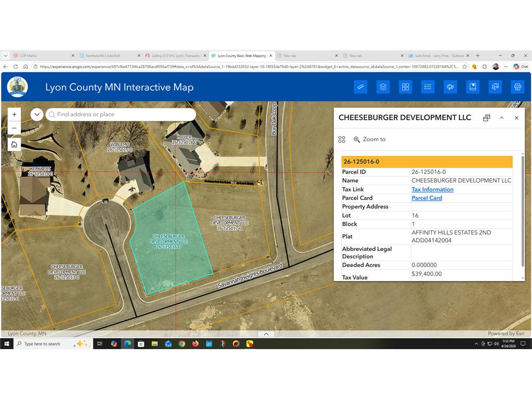Click the Lyon County seal logo
Screen dimensions: 532x399
[x=17, y=87]
